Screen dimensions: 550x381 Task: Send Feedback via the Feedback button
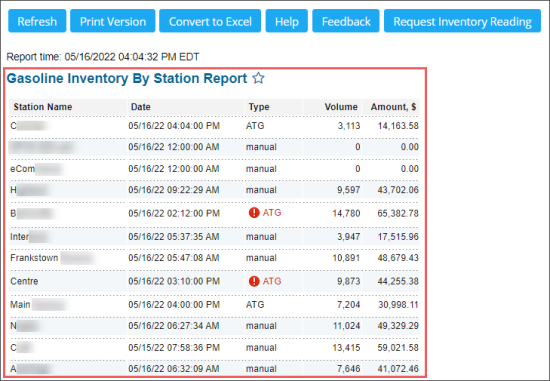346,21
